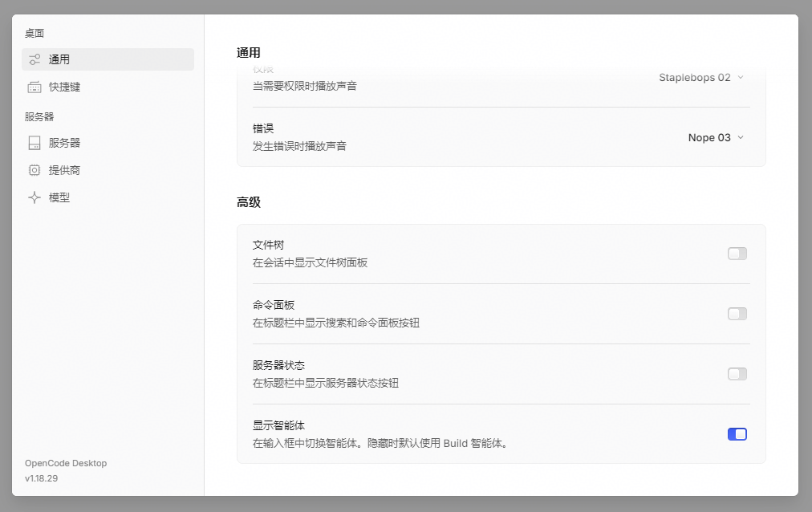The height and width of the screenshot is (512, 812).
Task: Open the Staplebops 02 sound dropdown
Action: tap(702, 78)
